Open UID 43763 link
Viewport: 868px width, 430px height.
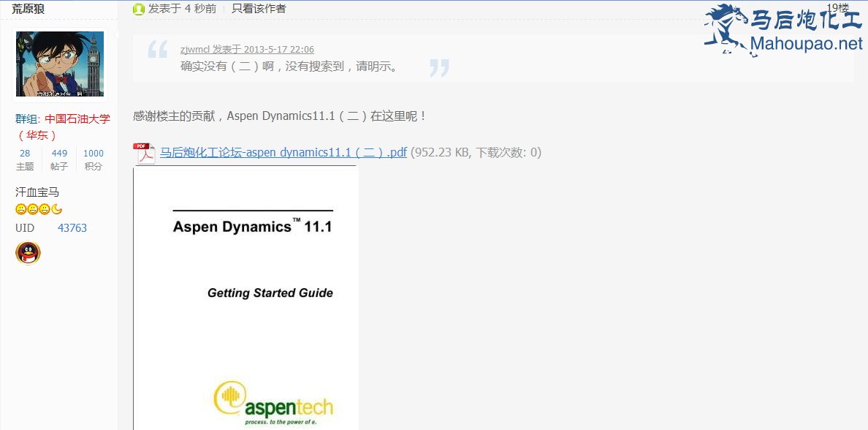pyautogui.click(x=72, y=228)
